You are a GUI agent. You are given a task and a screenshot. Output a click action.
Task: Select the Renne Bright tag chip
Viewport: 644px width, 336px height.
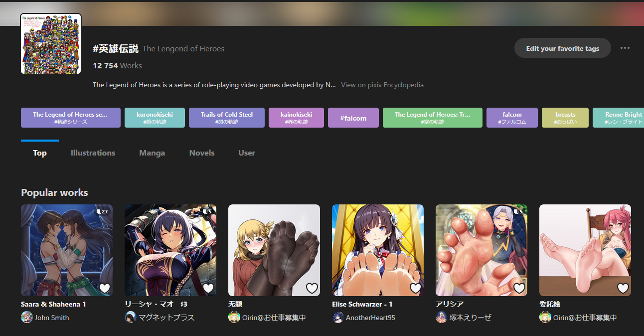click(618, 118)
